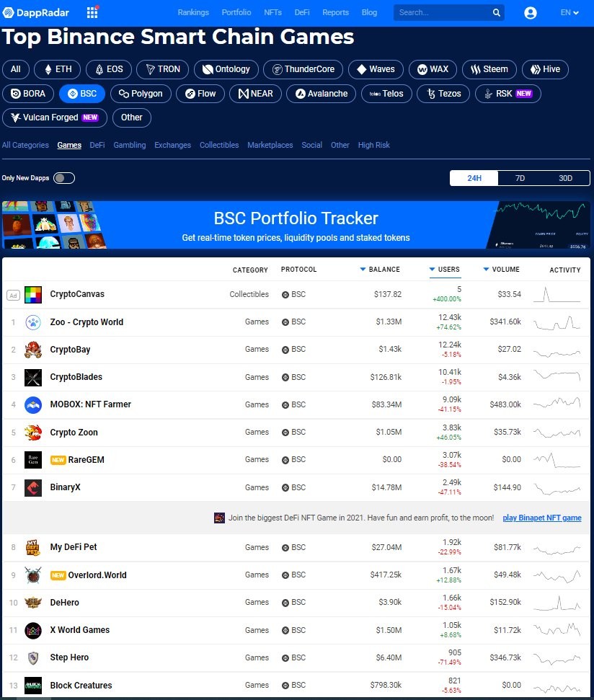Open the apps grid menu icon

pyautogui.click(x=92, y=12)
